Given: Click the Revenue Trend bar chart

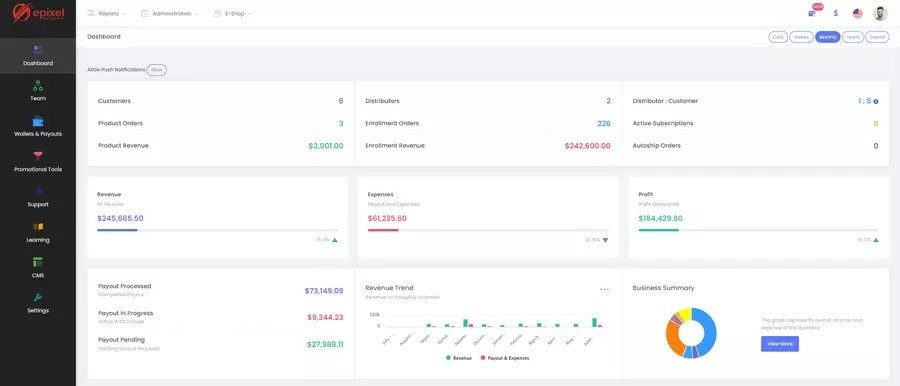Looking at the screenshot, I should point(488,329).
